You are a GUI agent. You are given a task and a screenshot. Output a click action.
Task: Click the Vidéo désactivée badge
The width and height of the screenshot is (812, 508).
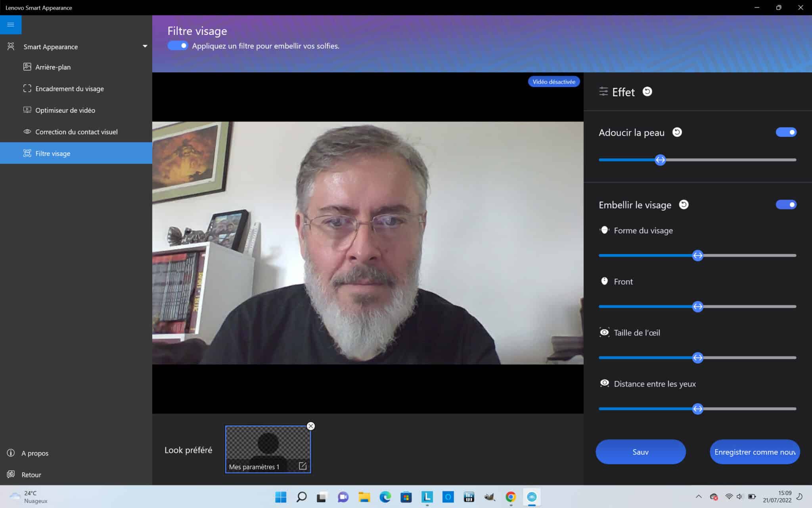[554, 82]
